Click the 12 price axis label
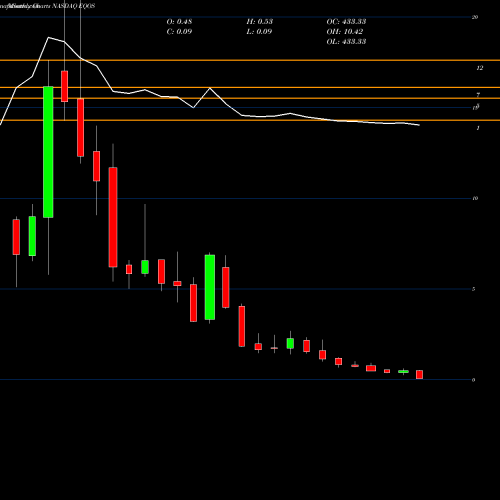 (480, 68)
